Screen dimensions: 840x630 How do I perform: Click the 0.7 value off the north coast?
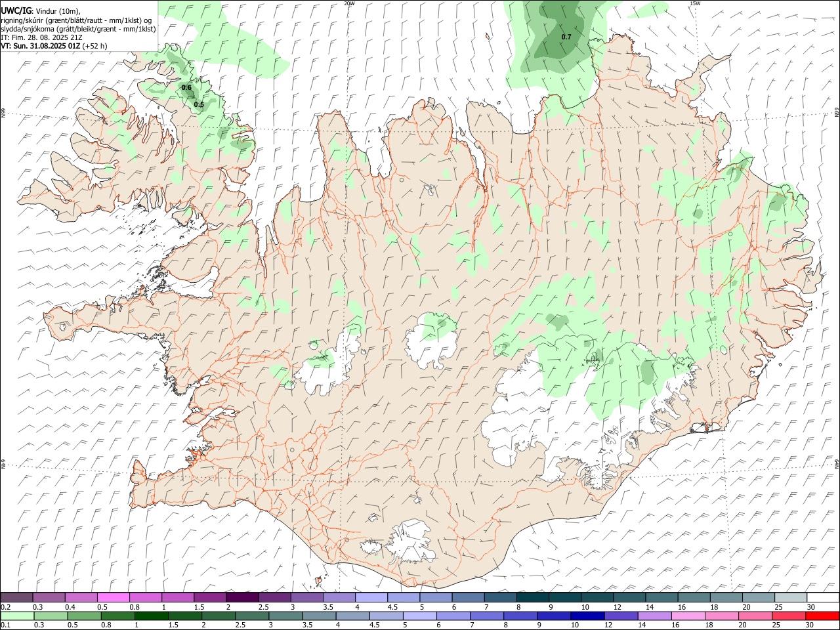[566, 37]
